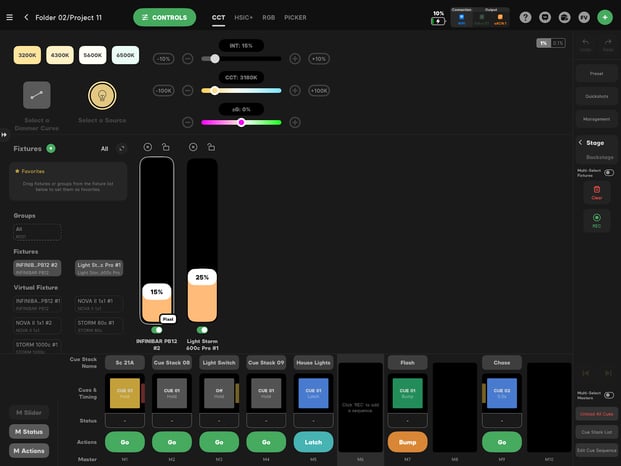Click the -10% intensity button
This screenshot has width=621, height=466.
pyautogui.click(x=163, y=59)
